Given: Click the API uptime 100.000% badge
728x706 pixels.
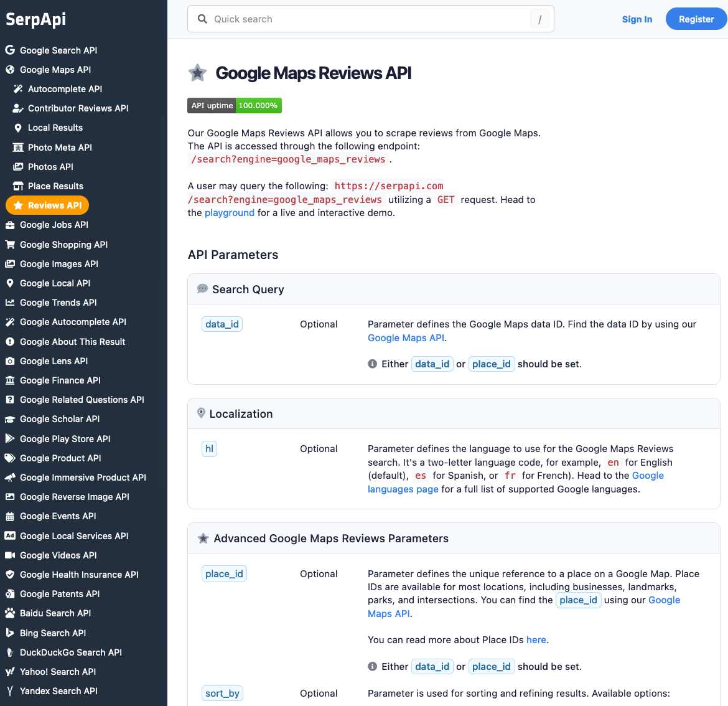Looking at the screenshot, I should click(x=235, y=105).
